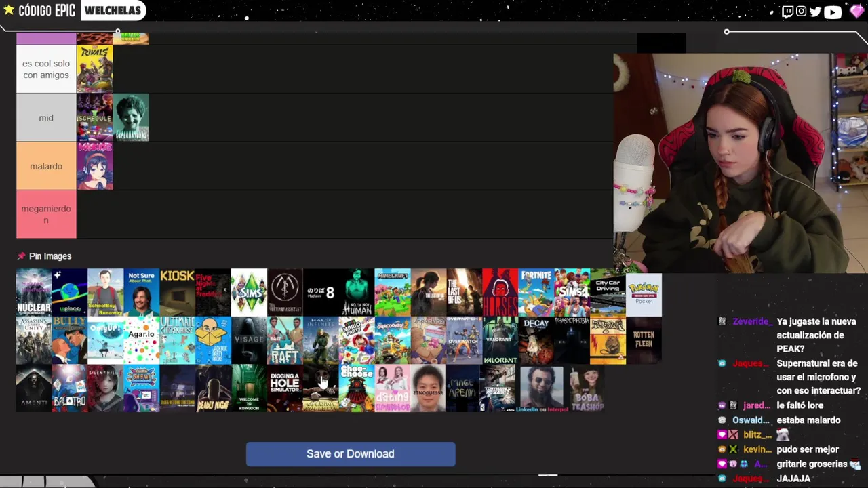
Task: Select the VISAGE game image
Action: (x=249, y=340)
